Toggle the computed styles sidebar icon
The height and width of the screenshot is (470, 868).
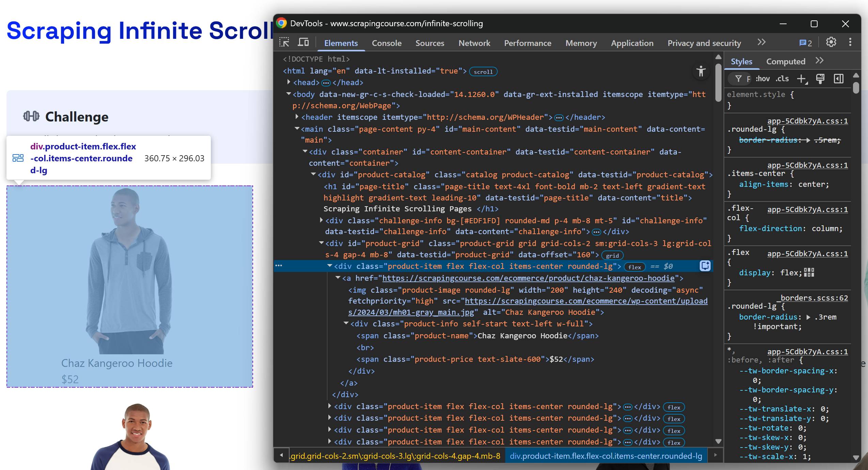click(x=838, y=79)
